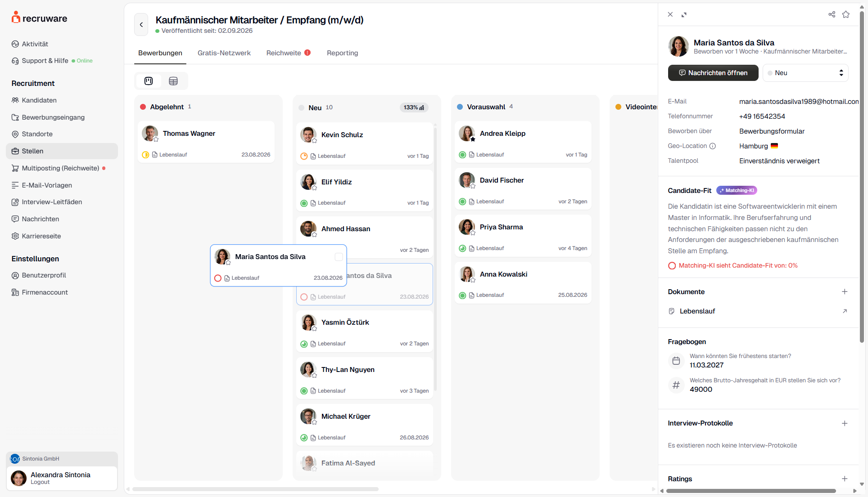Add a rating with the plus icon
This screenshot has height=497, width=868.
[845, 479]
